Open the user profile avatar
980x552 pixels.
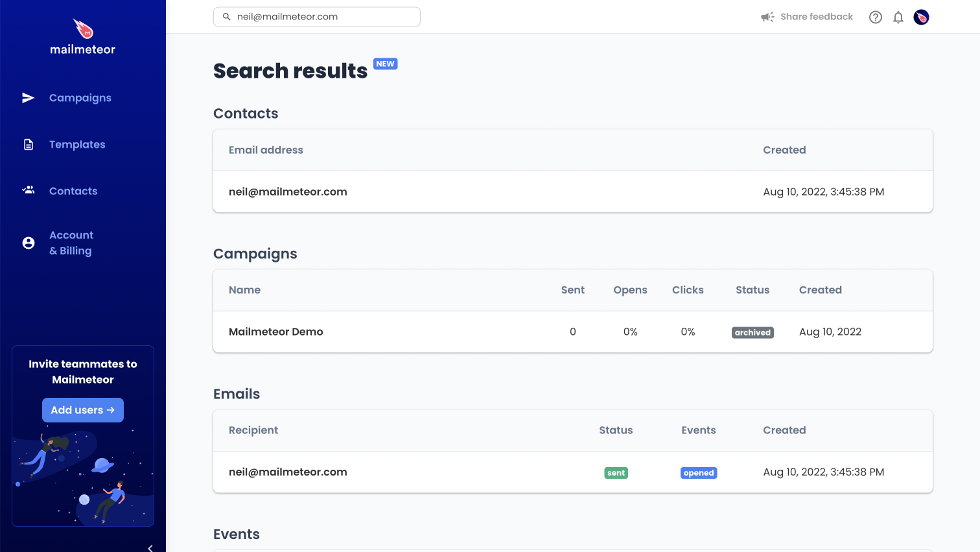point(921,17)
